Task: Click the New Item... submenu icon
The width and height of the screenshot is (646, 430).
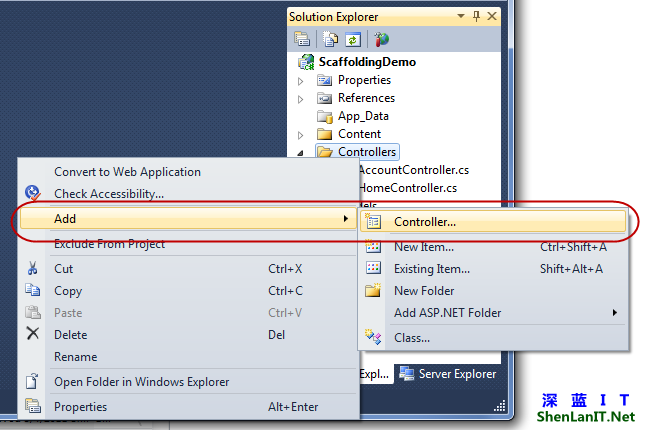Action: (x=373, y=247)
